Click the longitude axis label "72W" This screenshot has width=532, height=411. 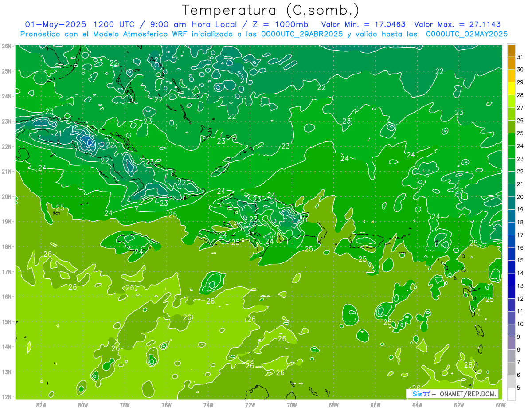tap(250, 405)
